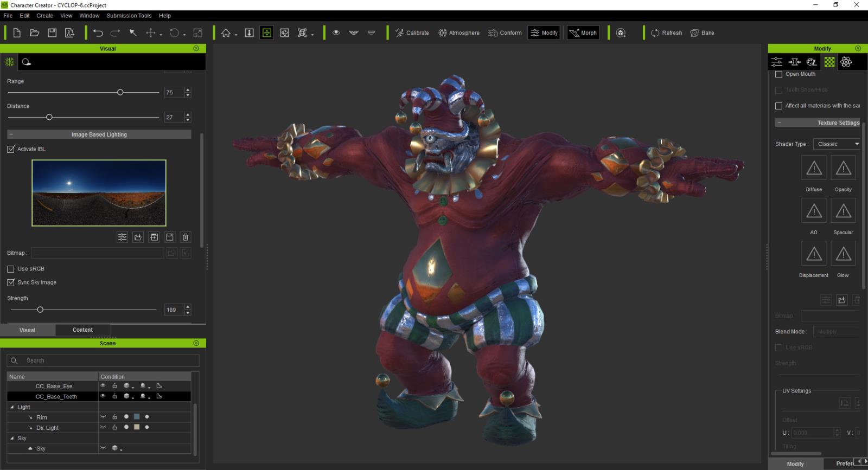This screenshot has height=470, width=868.
Task: Show the Rim light visibility toggle
Action: tap(103, 417)
